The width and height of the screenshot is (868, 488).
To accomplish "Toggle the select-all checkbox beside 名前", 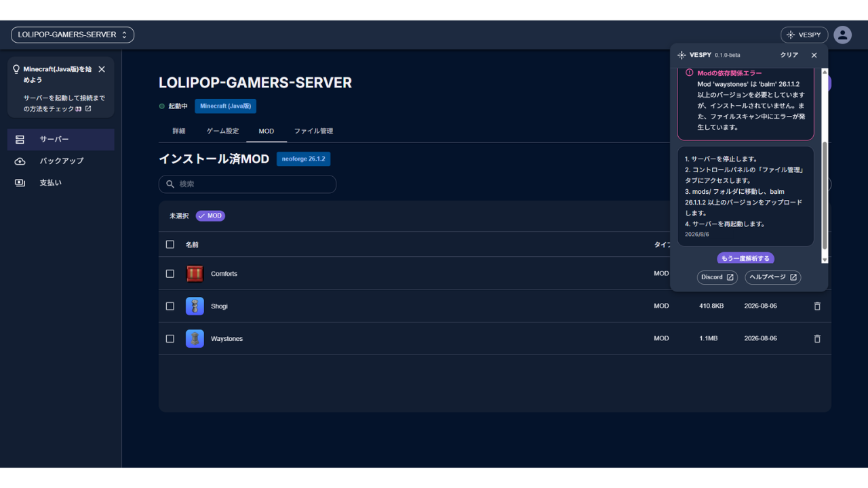I will 170,245.
